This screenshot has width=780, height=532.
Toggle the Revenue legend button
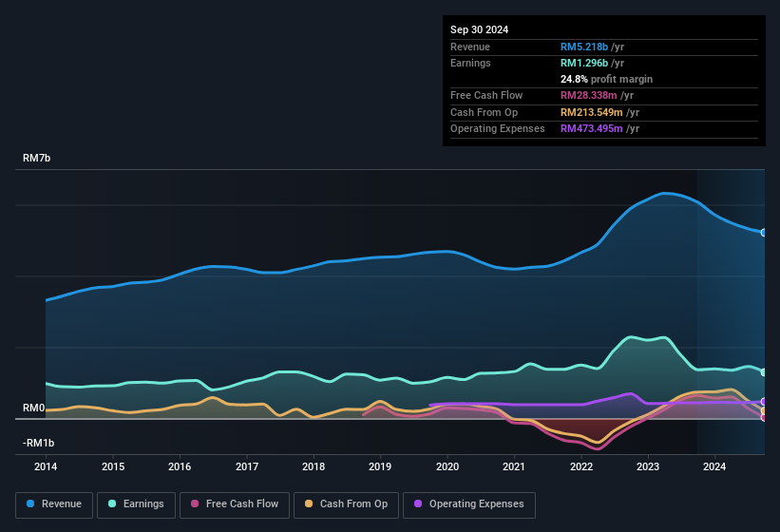[54, 503]
